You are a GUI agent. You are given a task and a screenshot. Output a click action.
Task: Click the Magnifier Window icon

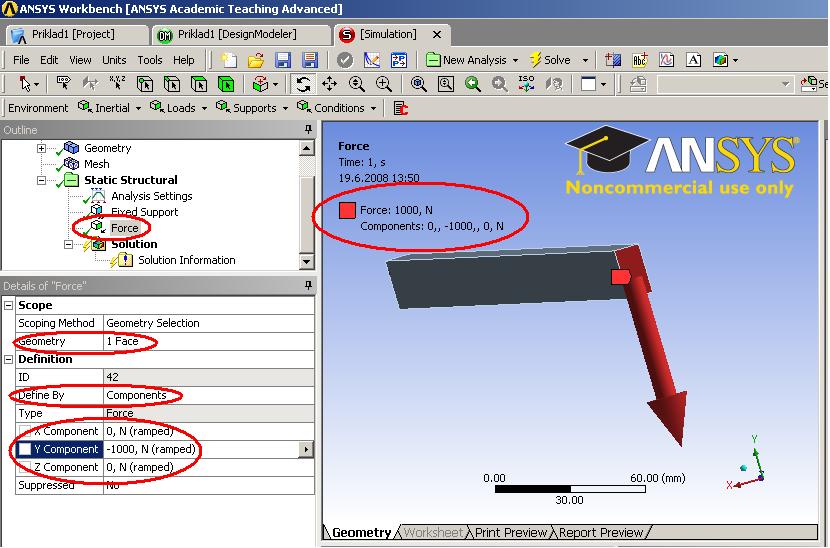(446, 84)
